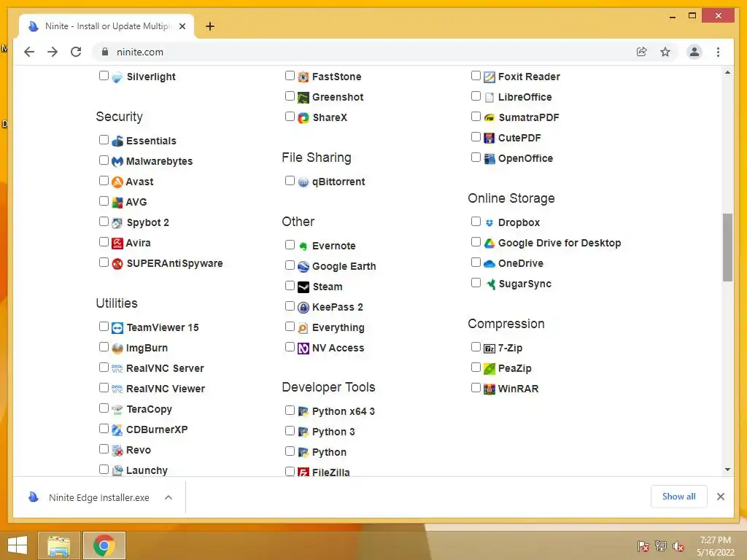This screenshot has width=747, height=560.
Task: Open Chrome's three-dot menu
Action: (718, 52)
